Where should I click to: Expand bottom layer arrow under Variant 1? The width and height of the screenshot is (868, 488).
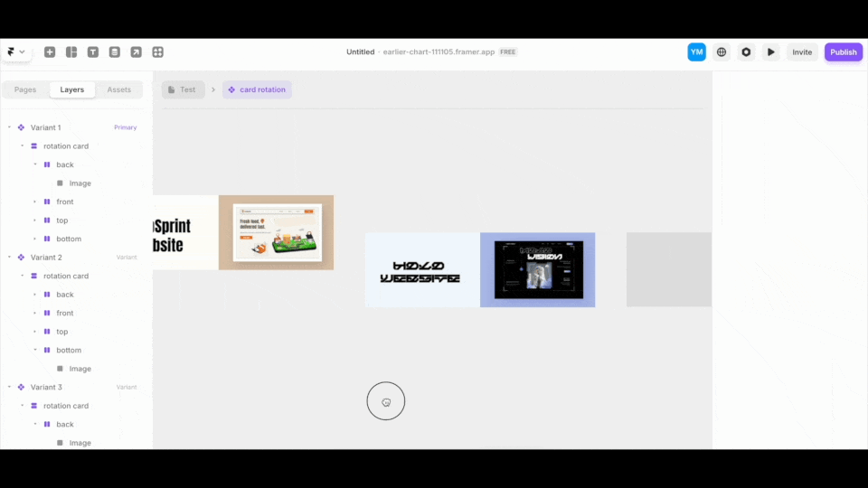(35, 239)
